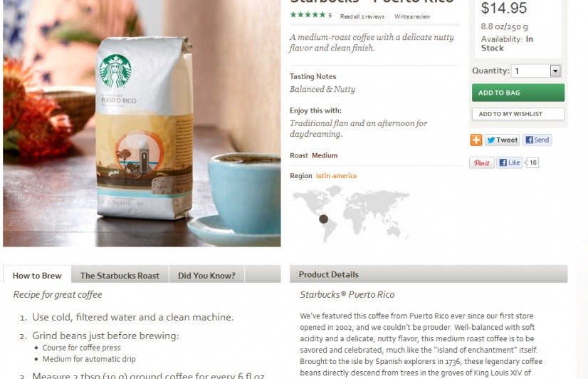588x379 pixels.
Task: Click the Quantity combo box showing 1
Action: point(536,71)
